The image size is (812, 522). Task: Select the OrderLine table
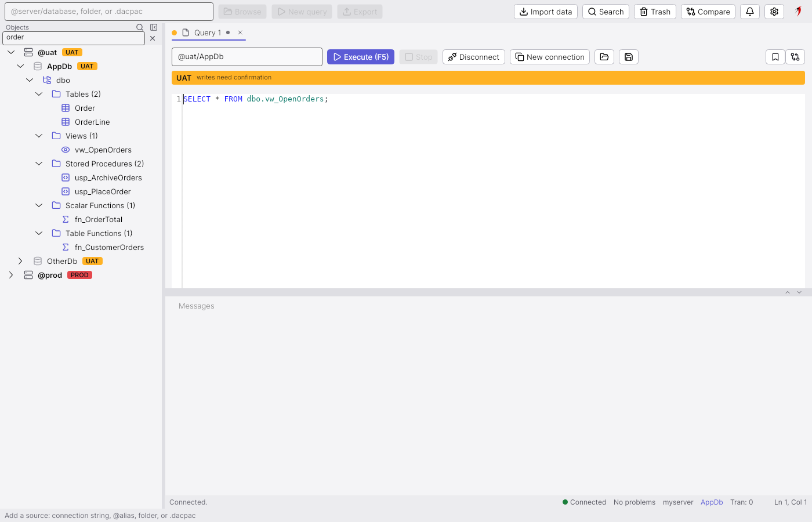(92, 122)
